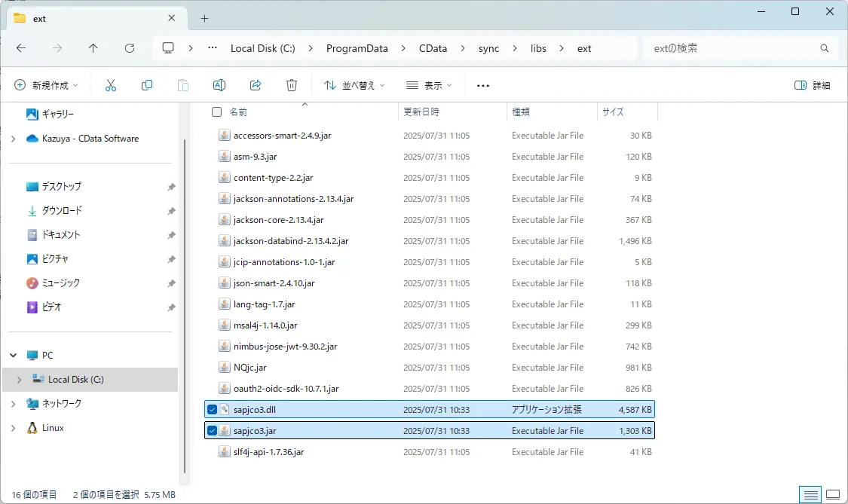The width and height of the screenshot is (848, 504).
Task: Open the 詳細 details pane
Action: pyautogui.click(x=815, y=85)
